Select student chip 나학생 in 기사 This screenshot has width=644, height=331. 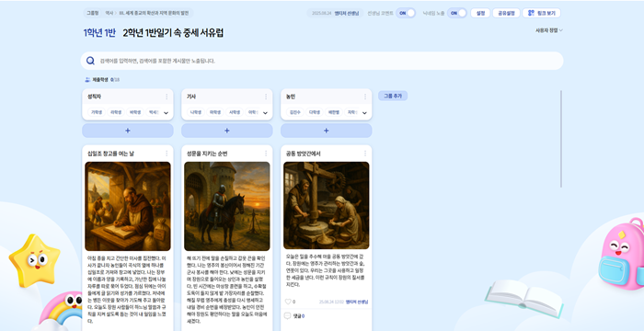pyautogui.click(x=196, y=112)
